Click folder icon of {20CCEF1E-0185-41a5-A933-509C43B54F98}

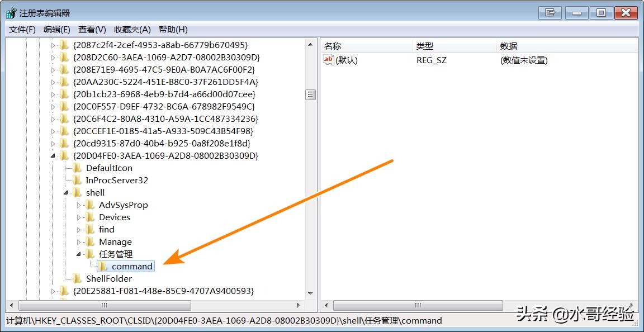[x=64, y=131]
